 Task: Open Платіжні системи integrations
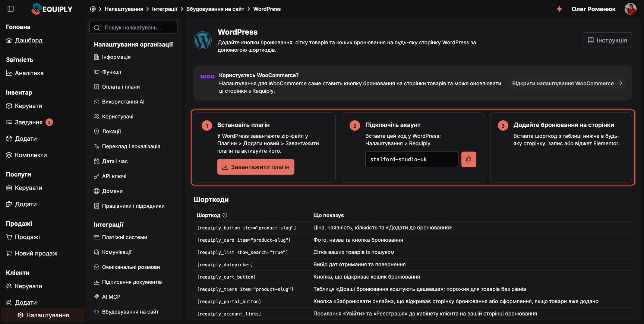[120, 237]
